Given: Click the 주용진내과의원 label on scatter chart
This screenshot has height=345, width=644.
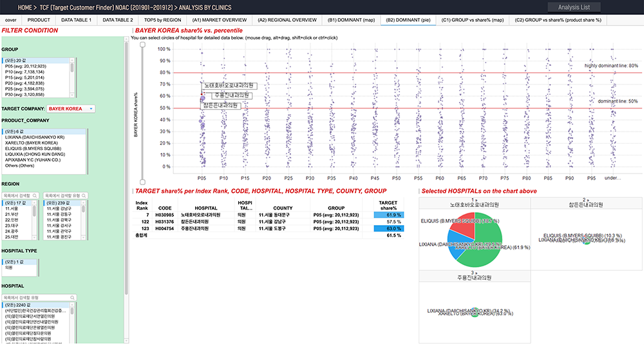Looking at the screenshot, I should pos(232,95).
